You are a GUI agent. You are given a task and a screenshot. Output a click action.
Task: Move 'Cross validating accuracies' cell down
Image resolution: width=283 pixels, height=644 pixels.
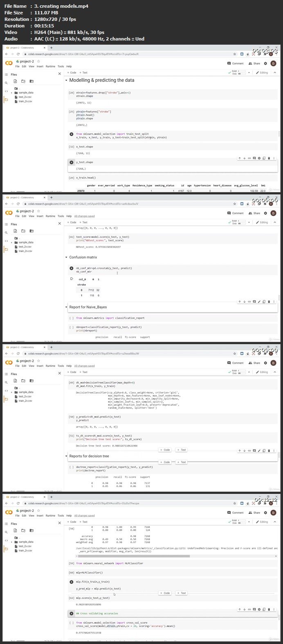[245, 610]
